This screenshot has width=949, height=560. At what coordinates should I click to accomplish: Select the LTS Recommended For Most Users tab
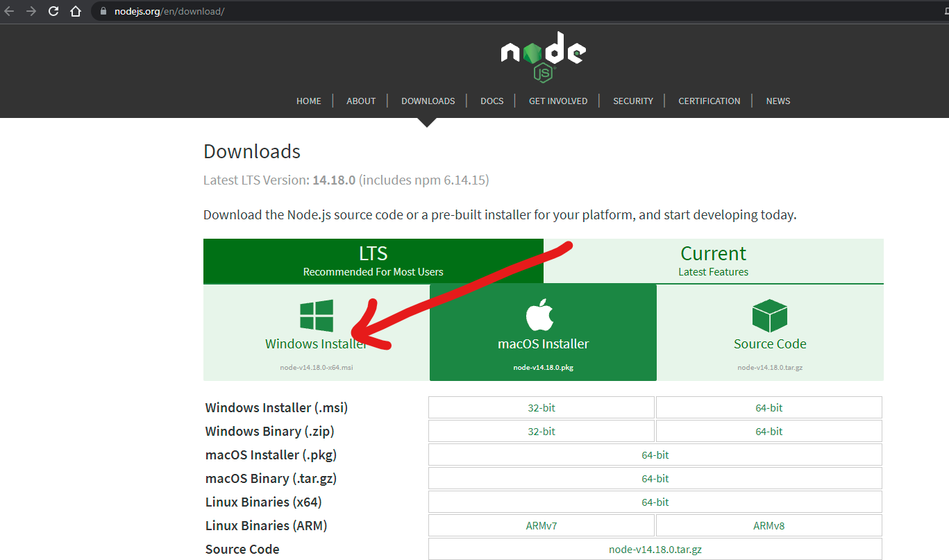(x=373, y=261)
